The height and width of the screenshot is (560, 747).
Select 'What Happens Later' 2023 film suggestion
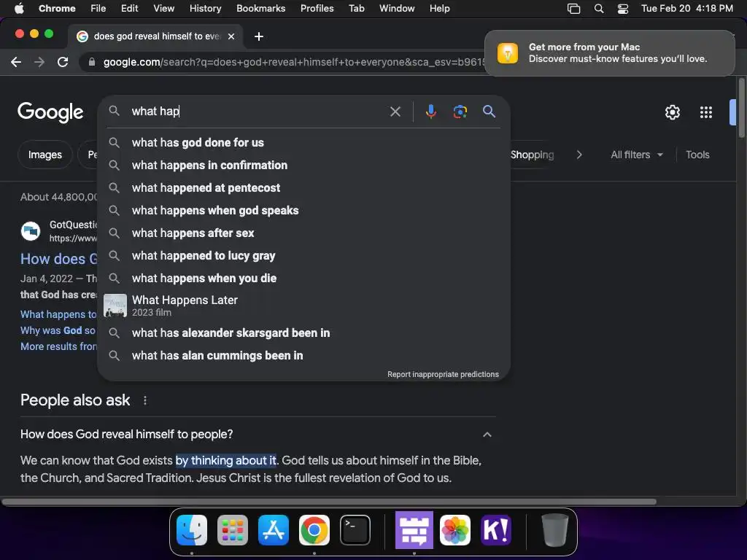(x=303, y=306)
